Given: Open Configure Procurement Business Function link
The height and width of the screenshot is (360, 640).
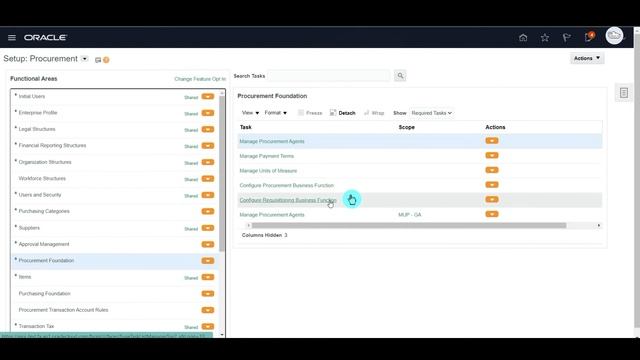Looking at the screenshot, I should click(x=287, y=185).
